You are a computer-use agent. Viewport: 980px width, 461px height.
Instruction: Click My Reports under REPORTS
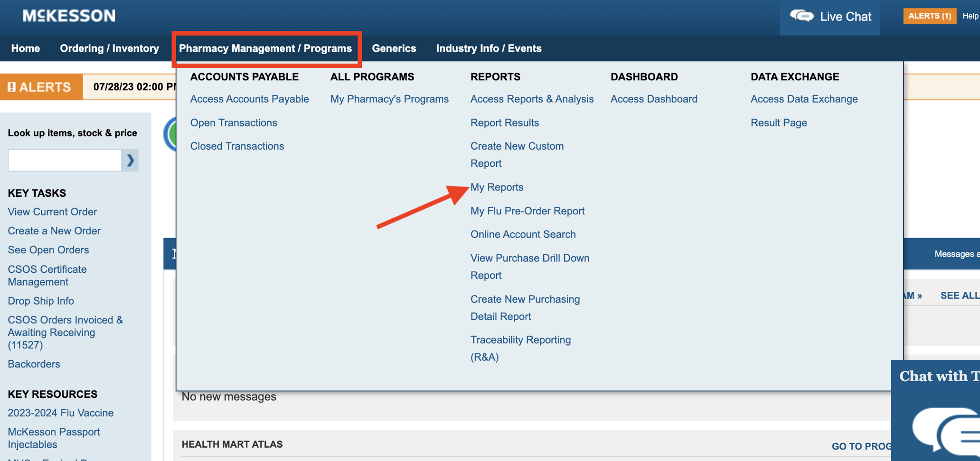497,187
